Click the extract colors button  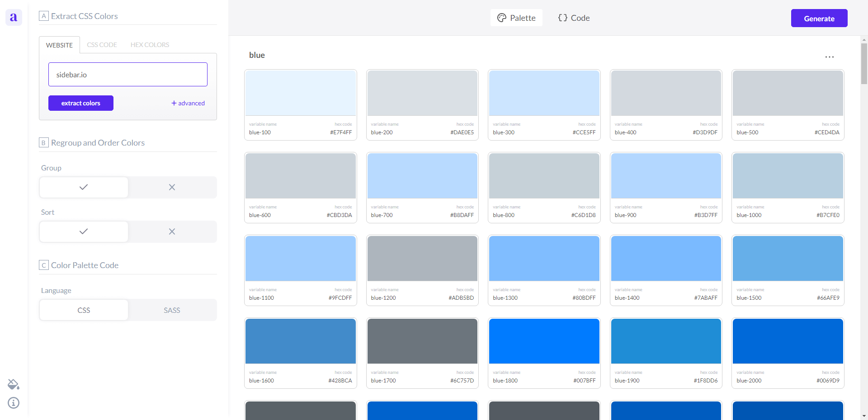tap(81, 103)
